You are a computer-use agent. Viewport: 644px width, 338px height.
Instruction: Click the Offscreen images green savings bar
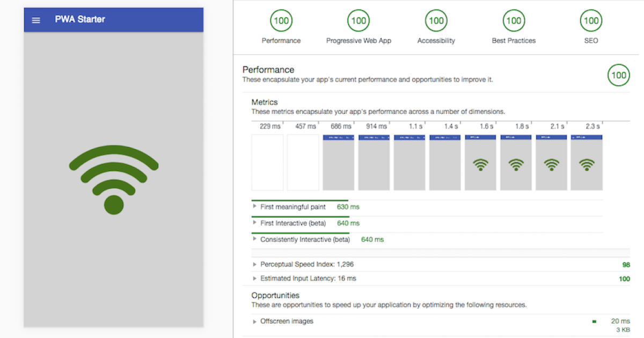594,322
